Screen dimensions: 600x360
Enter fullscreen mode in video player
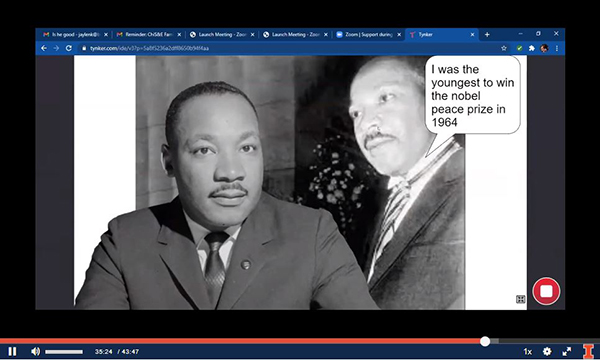point(567,351)
